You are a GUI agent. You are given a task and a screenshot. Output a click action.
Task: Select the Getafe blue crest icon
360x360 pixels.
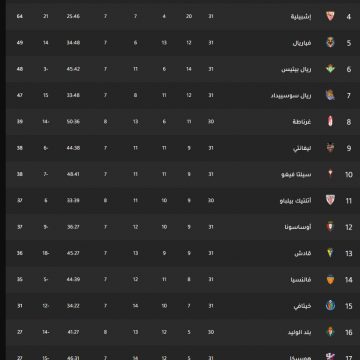tap(330, 305)
